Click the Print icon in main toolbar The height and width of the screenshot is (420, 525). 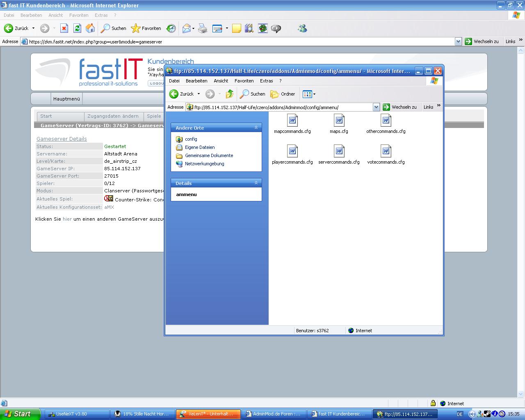[203, 28]
